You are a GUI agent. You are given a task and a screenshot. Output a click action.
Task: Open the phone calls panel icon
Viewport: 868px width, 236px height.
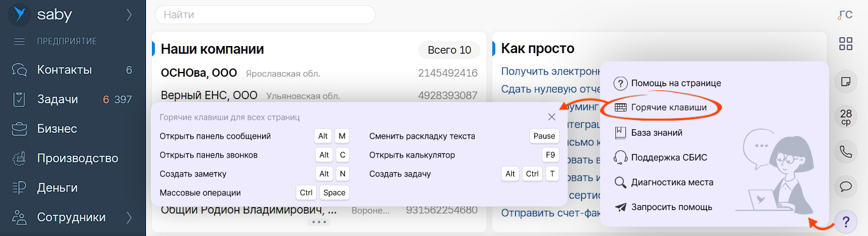click(x=846, y=152)
